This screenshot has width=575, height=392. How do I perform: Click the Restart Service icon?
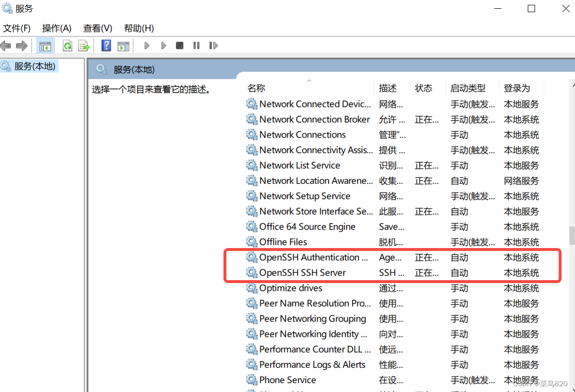coord(213,45)
